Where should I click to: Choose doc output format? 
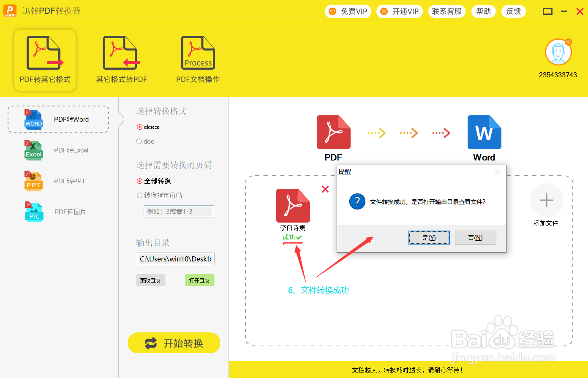click(146, 141)
